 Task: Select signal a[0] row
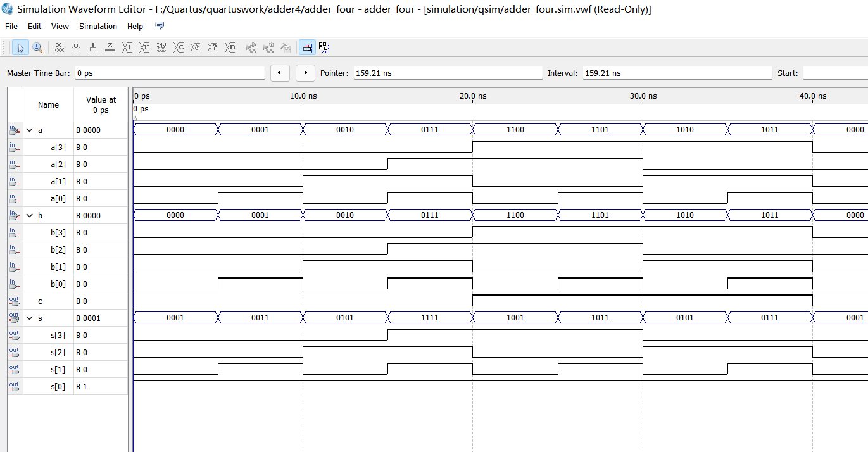coord(67,198)
